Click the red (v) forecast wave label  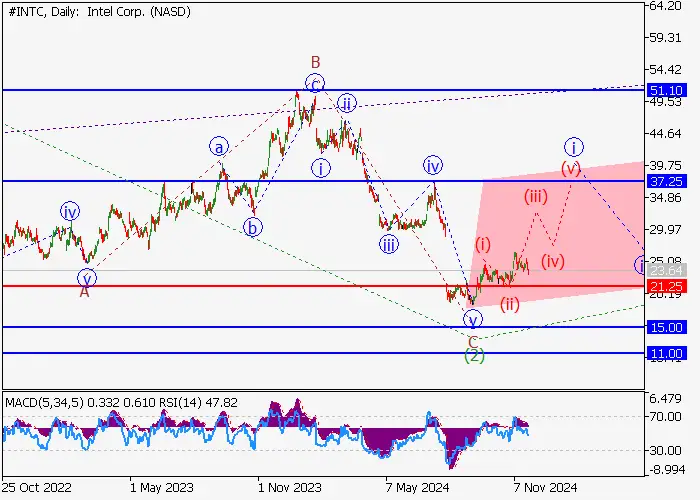(571, 168)
